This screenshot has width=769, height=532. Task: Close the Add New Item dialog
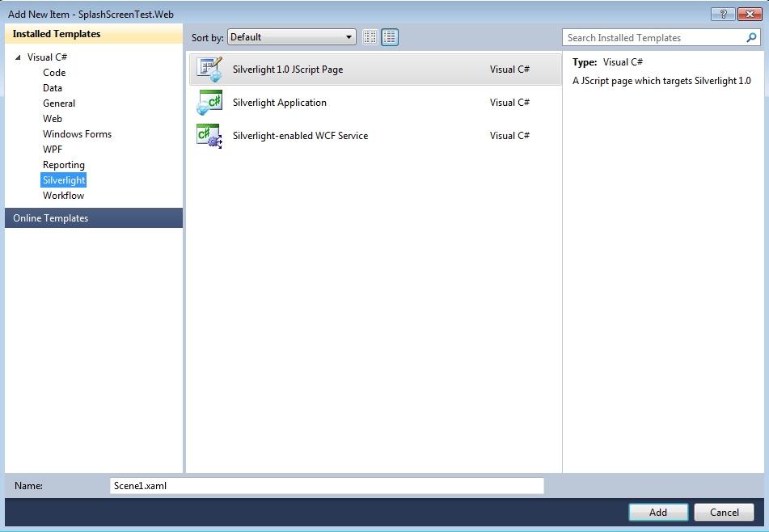click(748, 14)
